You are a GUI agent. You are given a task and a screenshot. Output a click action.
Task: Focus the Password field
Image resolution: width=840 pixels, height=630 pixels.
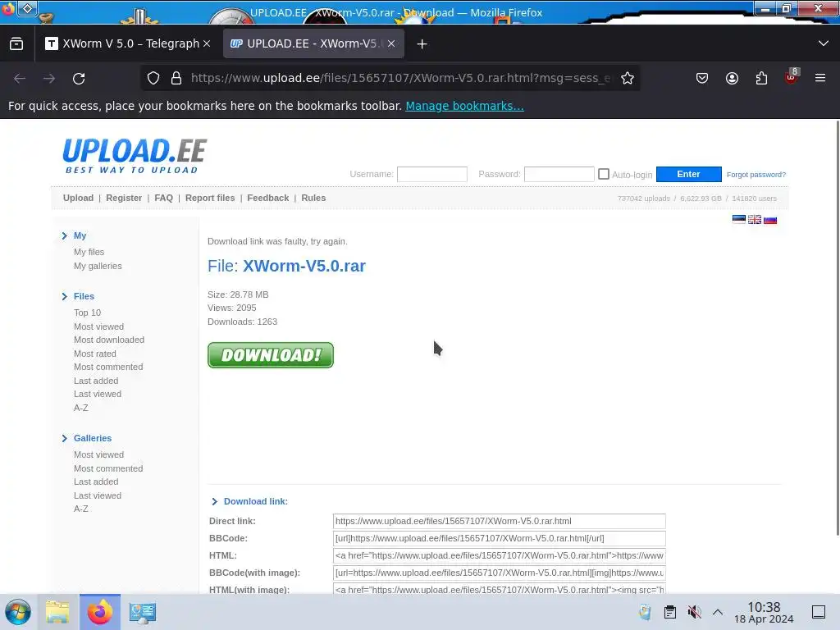point(559,174)
